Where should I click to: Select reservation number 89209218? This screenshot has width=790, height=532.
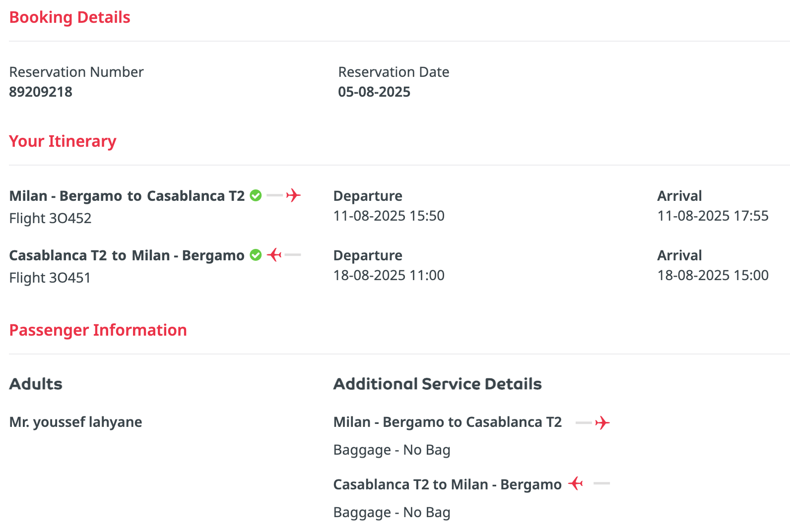tap(41, 92)
